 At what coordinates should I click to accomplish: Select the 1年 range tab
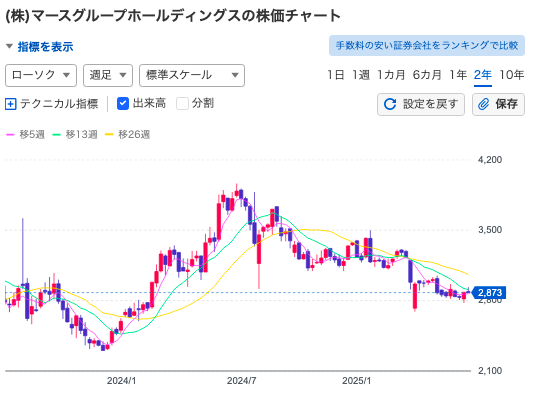tap(458, 75)
